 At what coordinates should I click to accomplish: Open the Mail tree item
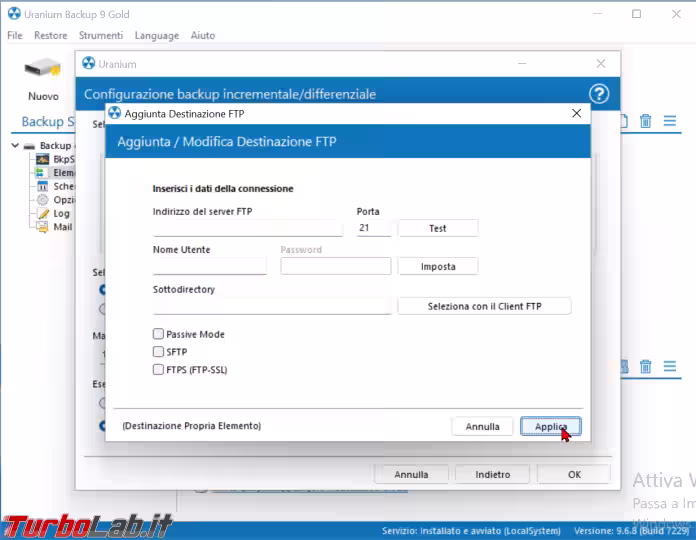(62, 227)
